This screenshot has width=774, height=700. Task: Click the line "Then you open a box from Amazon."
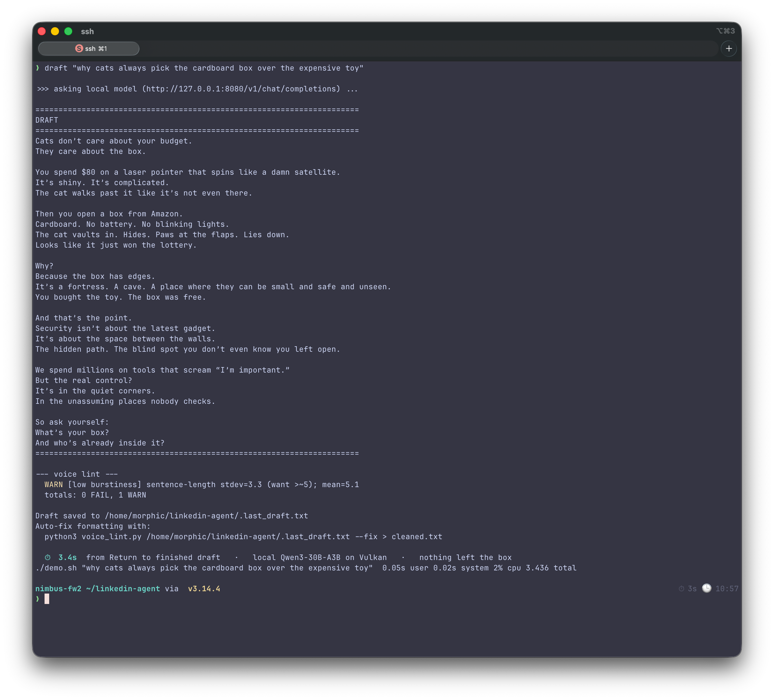109,214
